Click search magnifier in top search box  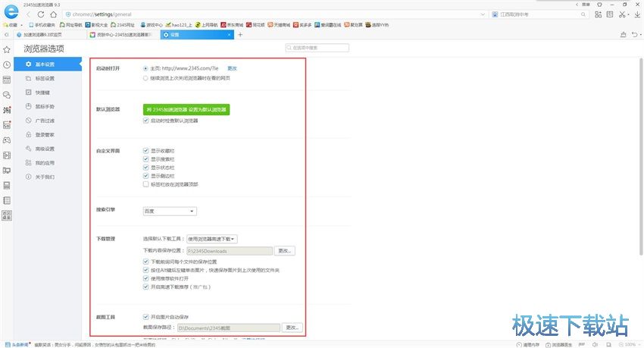pyautogui.click(x=583, y=14)
